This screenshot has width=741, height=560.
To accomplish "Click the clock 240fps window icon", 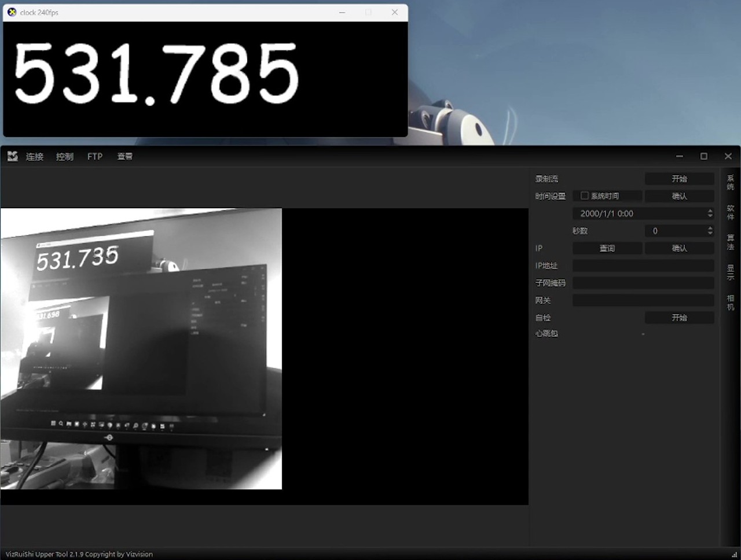I will point(12,12).
